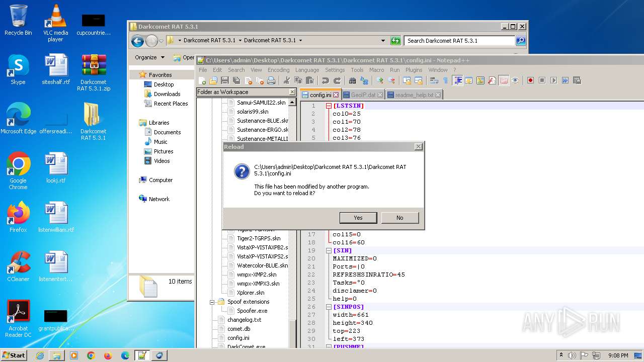The height and width of the screenshot is (362, 644).
Task: Click the New file icon in Notepad++ toolbar
Action: (202, 80)
